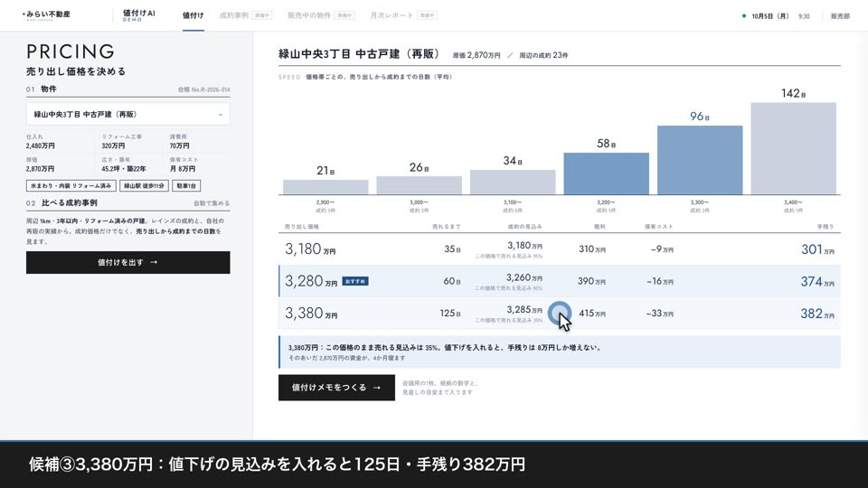
Task: Click the 21日 bar in speed chart
Action: coord(325,186)
